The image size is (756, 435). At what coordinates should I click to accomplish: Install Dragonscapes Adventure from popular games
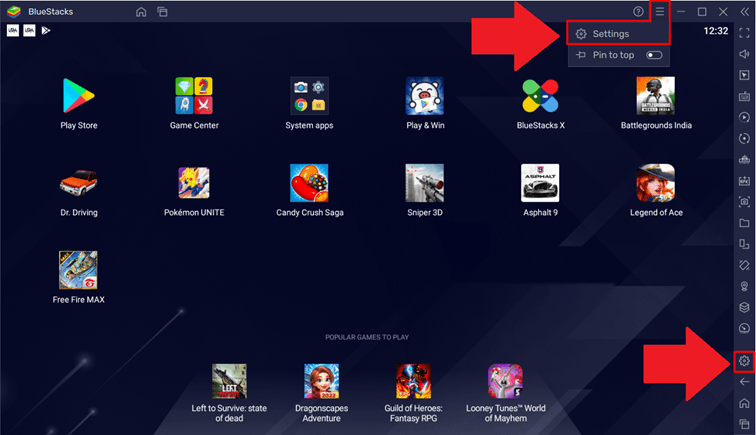coord(322,381)
